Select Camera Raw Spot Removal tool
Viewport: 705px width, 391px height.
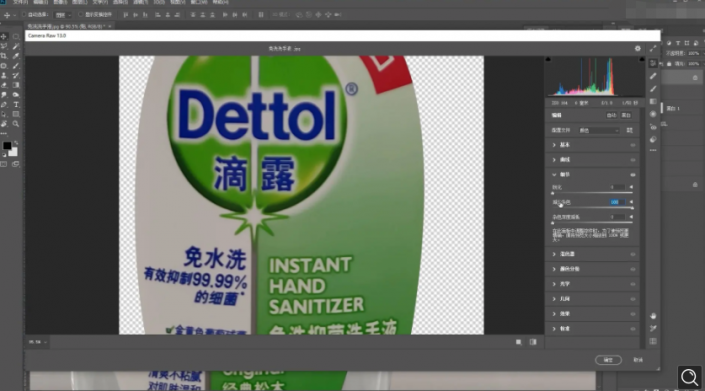[653, 76]
